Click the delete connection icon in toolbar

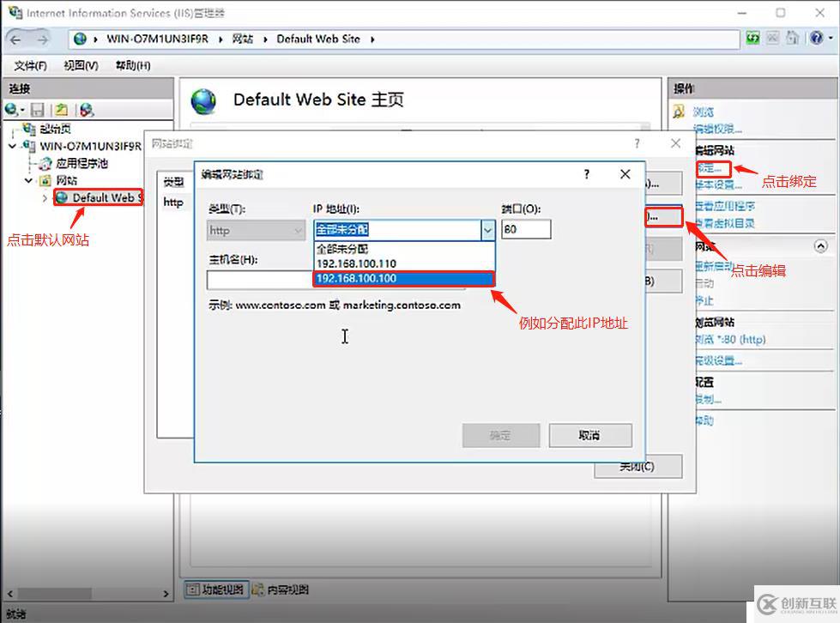click(87, 110)
